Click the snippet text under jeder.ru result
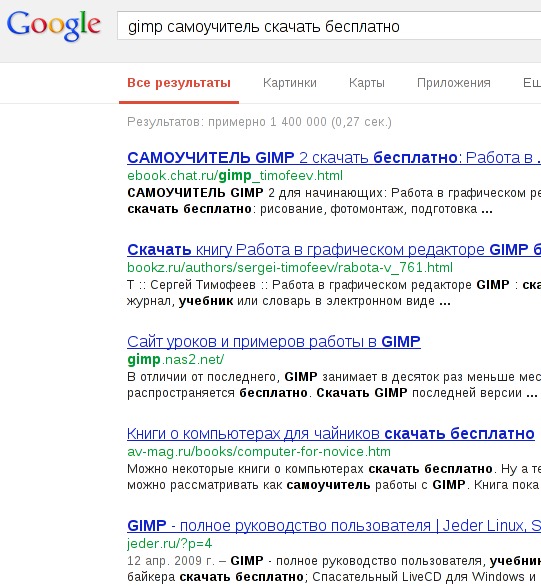 [334, 569]
